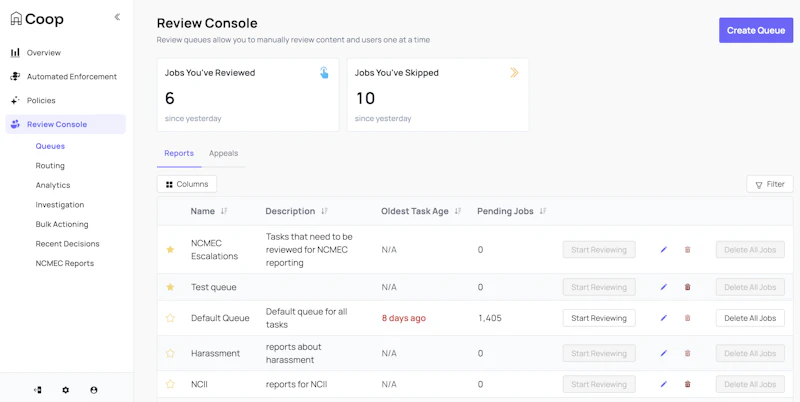This screenshot has height=402, width=800.
Task: Open the Analytics submenu item
Action: [53, 185]
